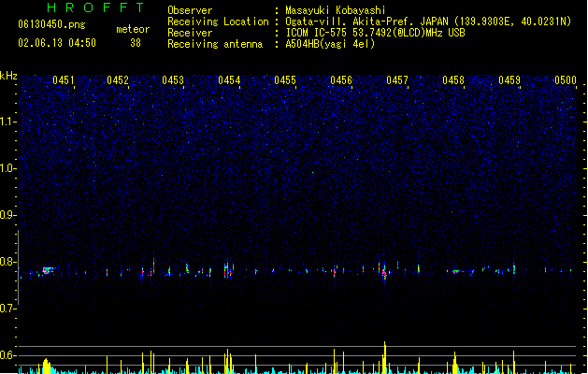
Task: Click the 0500 time marker
Action: tap(566, 80)
